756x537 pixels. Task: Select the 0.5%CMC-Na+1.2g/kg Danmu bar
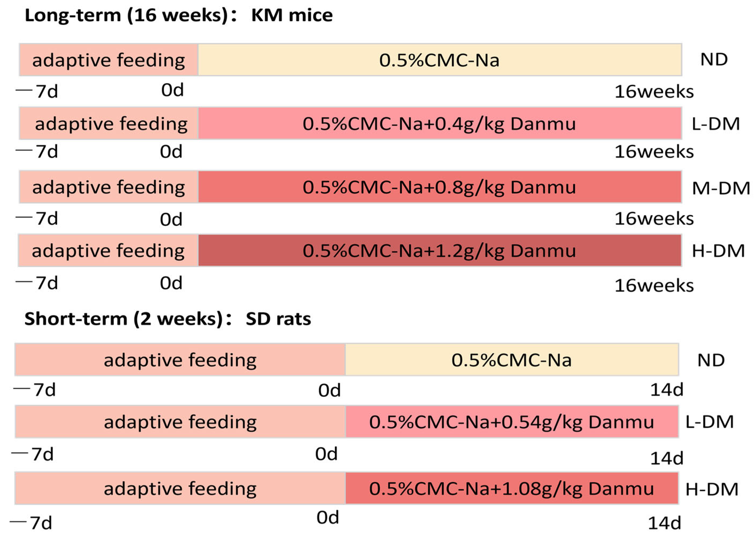coord(439,251)
